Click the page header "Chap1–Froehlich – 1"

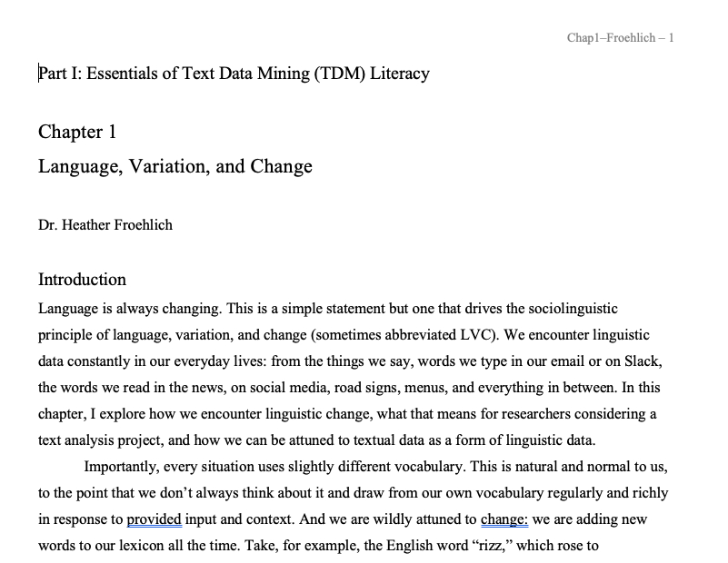620,37
